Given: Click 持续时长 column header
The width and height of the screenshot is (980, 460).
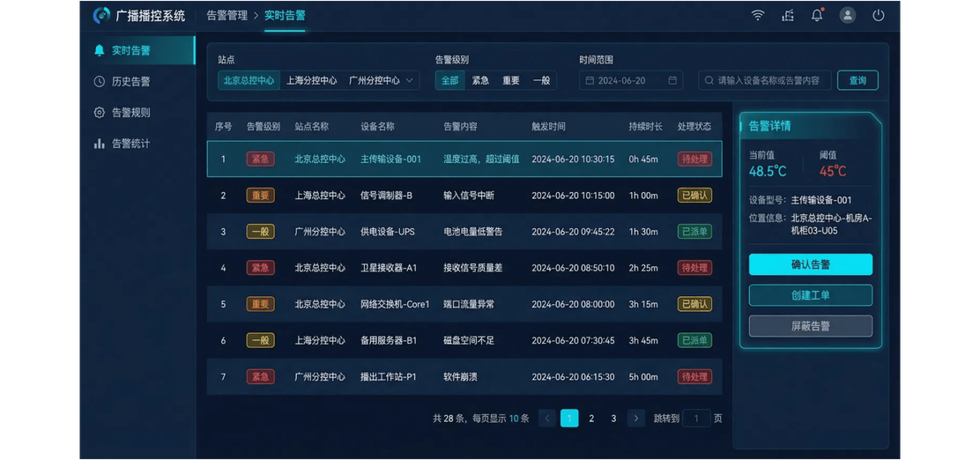Looking at the screenshot, I should tap(645, 126).
